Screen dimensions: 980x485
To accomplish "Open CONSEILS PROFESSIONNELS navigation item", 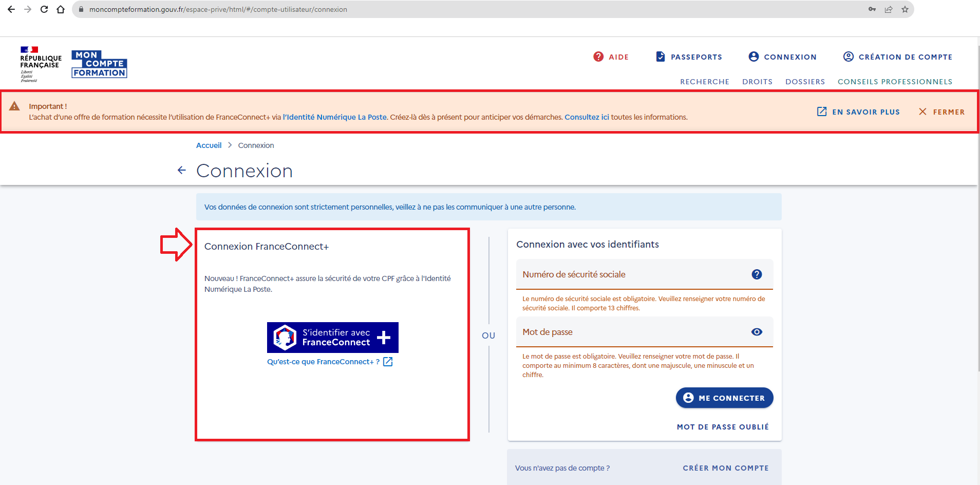I will 895,82.
